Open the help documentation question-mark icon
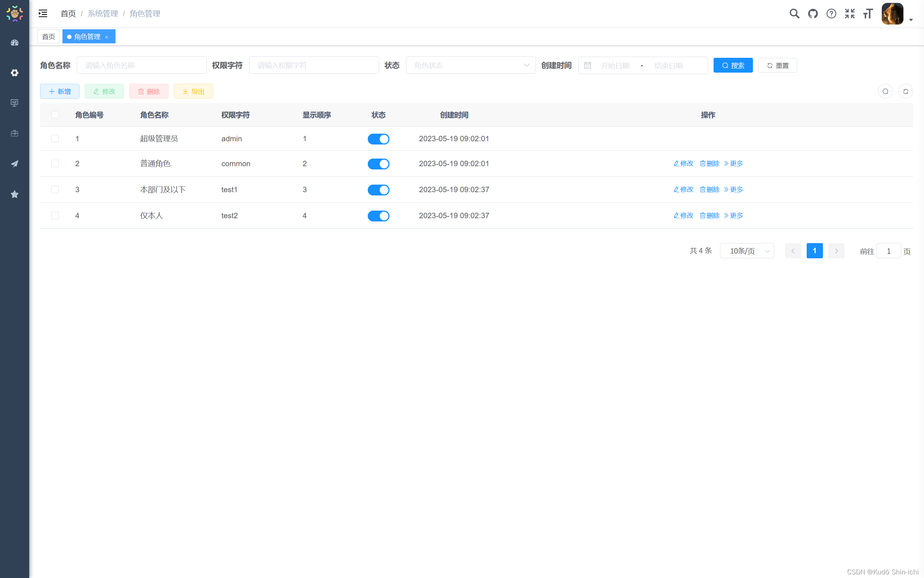Image resolution: width=924 pixels, height=578 pixels. (x=831, y=14)
